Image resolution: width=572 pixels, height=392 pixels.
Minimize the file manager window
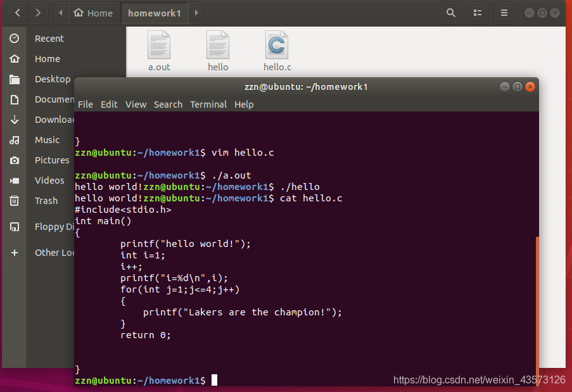(x=530, y=13)
